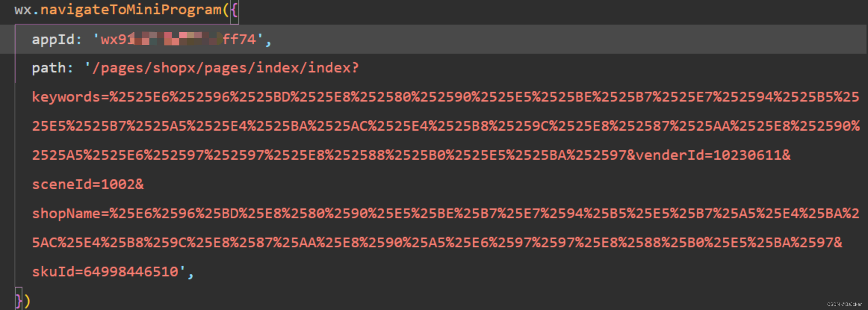The height and width of the screenshot is (310, 868).
Task: Click the line starting with 5AC%25E4%25B8
Action: coord(437,243)
